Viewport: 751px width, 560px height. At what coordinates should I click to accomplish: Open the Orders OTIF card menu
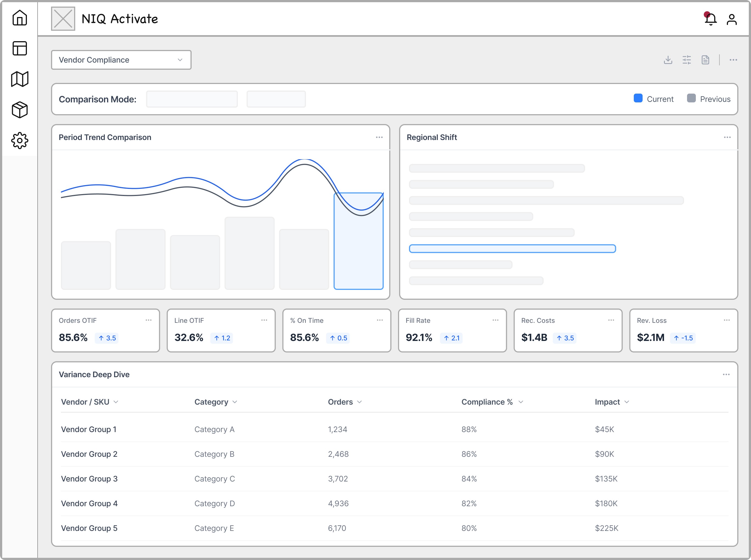click(148, 320)
